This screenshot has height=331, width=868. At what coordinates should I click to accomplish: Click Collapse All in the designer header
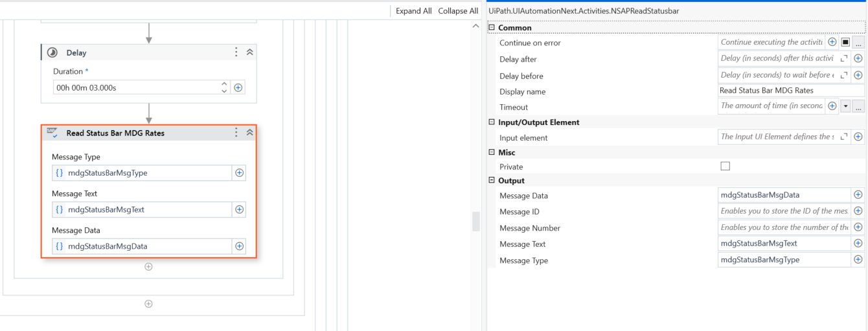(x=458, y=11)
